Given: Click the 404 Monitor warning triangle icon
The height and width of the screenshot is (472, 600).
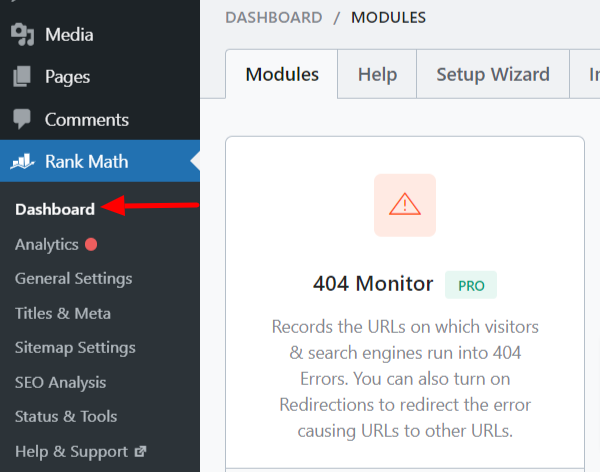Looking at the screenshot, I should [x=405, y=205].
